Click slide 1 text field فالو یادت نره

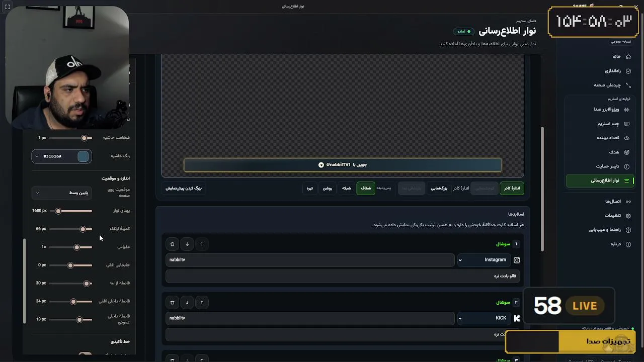[343, 276]
